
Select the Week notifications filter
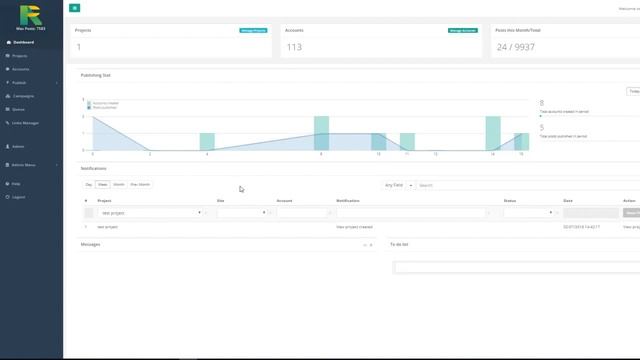coord(102,184)
